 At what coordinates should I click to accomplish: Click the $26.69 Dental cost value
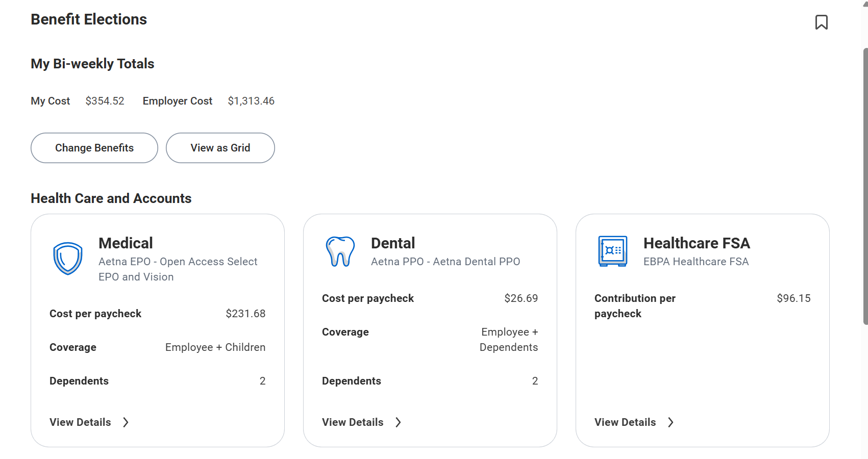(521, 298)
